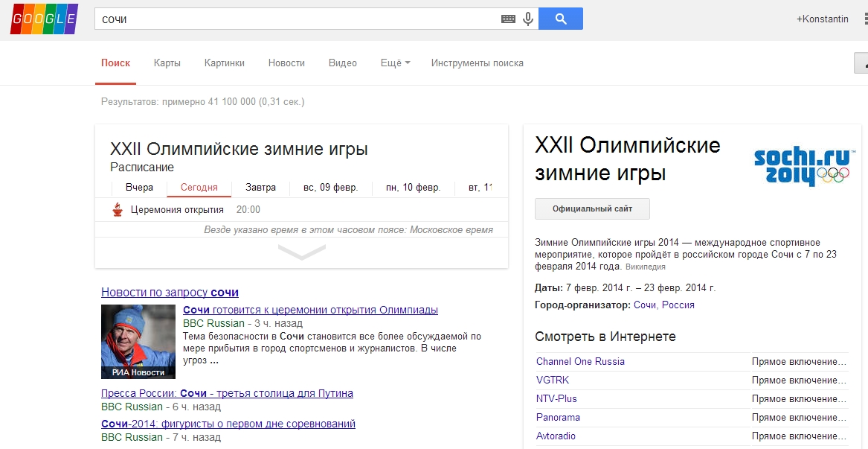
Task: Start voice search with microphone icon
Action: 528,19
